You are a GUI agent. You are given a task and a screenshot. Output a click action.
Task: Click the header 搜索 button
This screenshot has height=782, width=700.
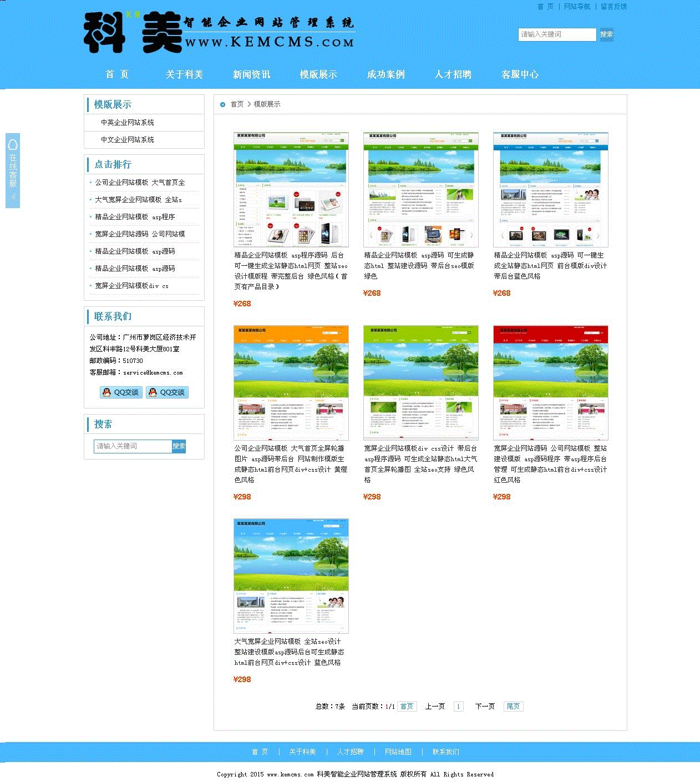coord(606,34)
